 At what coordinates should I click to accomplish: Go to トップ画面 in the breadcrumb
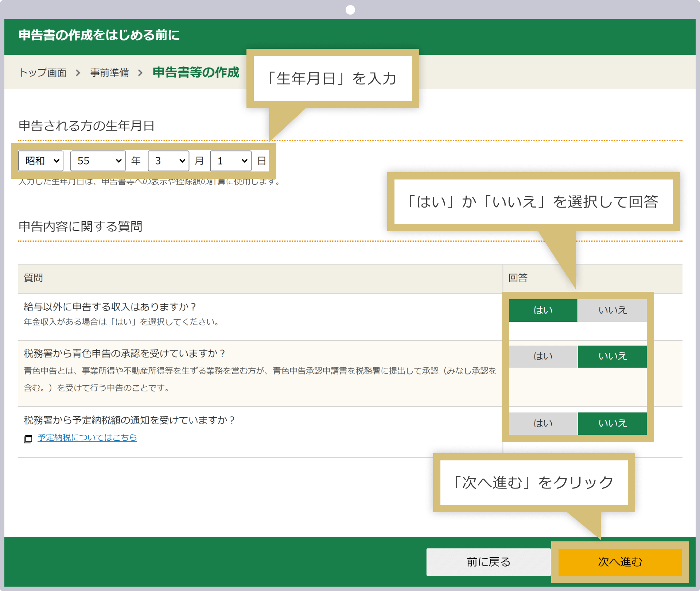(x=43, y=73)
